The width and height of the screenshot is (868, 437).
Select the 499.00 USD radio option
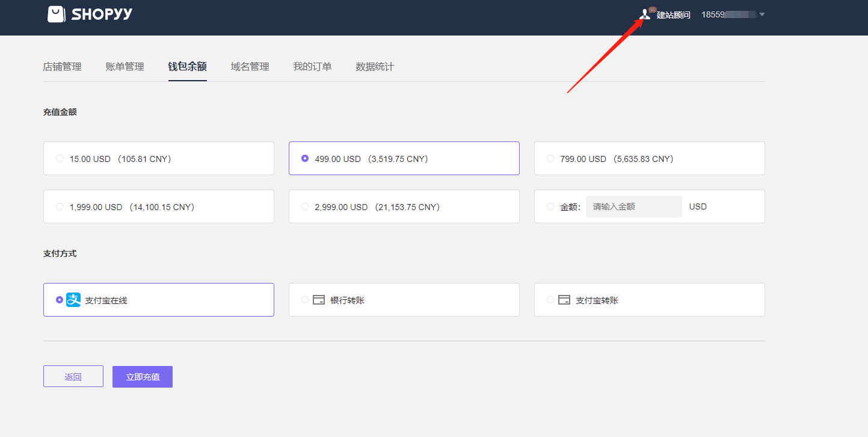click(305, 159)
